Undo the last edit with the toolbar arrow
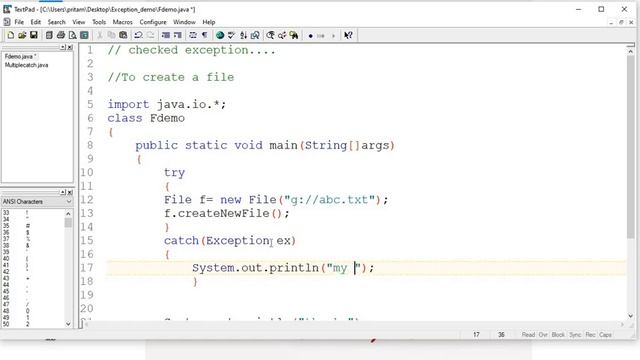The width and height of the screenshot is (640, 360). point(138,36)
